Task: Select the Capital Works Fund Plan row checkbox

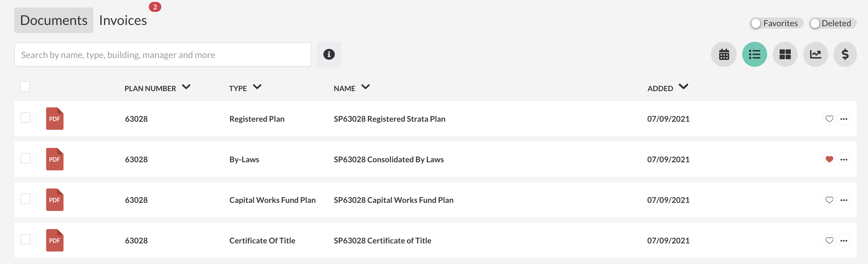Action: [26, 199]
